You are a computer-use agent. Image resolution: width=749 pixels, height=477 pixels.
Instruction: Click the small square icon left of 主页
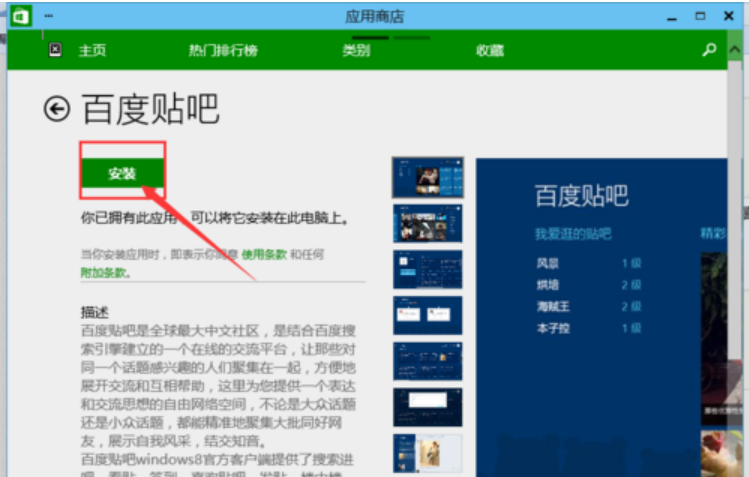pyautogui.click(x=55, y=50)
